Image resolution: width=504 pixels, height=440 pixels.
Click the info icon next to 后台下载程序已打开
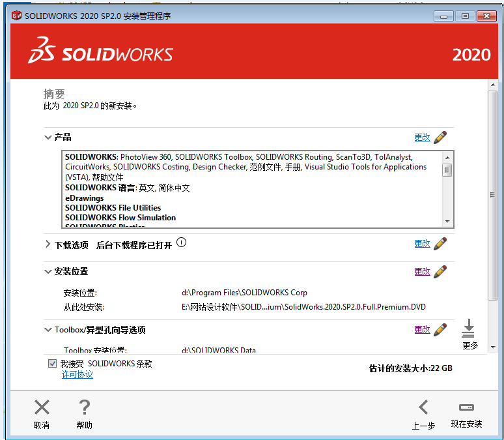coord(181,243)
